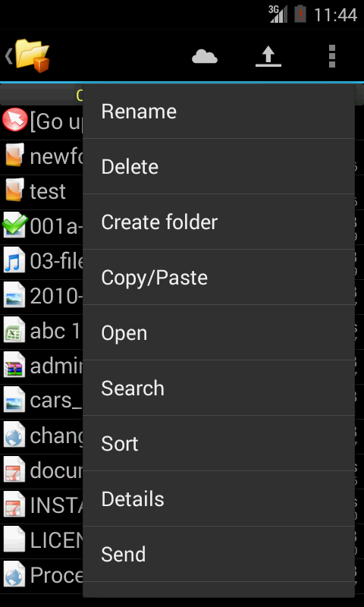Tap the test folder icon

click(x=14, y=190)
